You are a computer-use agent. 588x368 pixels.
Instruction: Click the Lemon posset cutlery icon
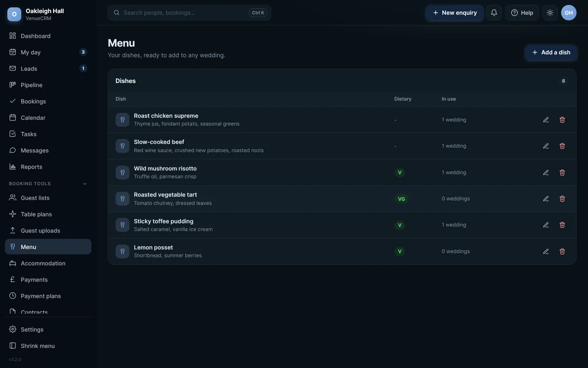122,251
